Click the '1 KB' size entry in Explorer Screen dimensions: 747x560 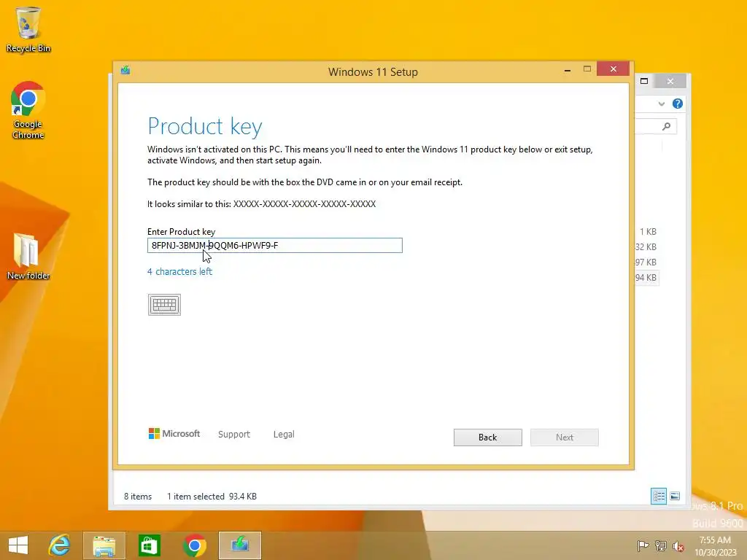tap(648, 232)
